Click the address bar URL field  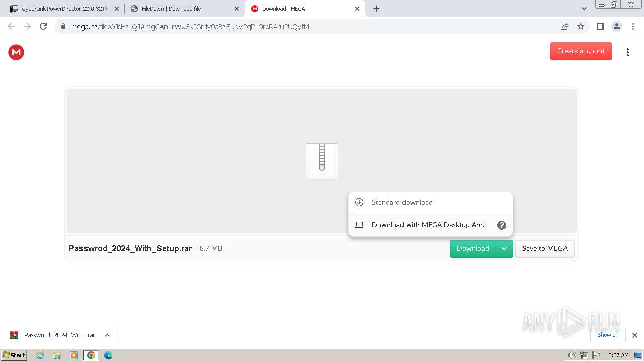coord(322,26)
